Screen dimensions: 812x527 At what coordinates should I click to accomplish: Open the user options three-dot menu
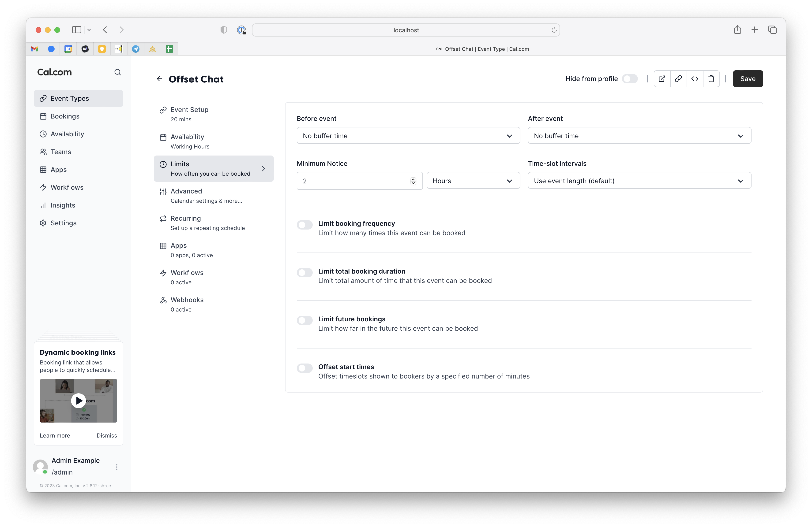pos(117,467)
